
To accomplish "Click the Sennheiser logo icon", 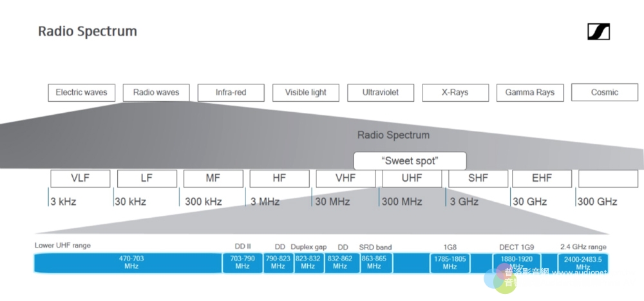I will tap(598, 32).
